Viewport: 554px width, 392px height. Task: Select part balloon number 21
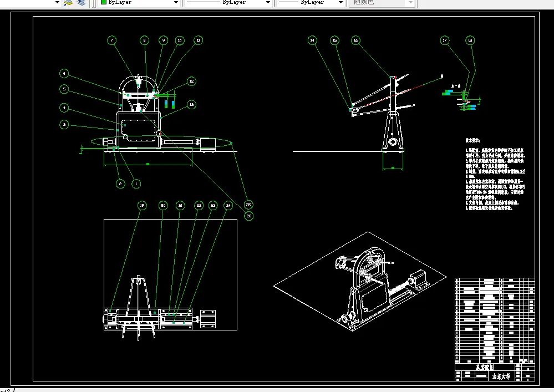[180, 206]
